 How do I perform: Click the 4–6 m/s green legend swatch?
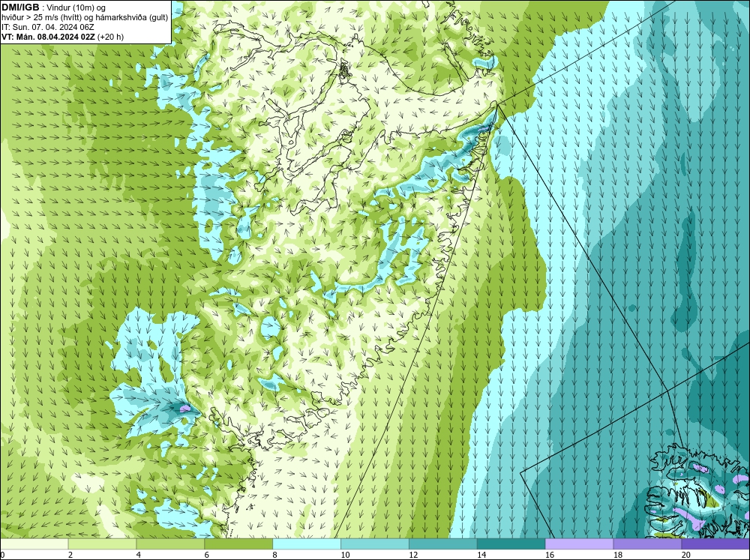(x=170, y=544)
